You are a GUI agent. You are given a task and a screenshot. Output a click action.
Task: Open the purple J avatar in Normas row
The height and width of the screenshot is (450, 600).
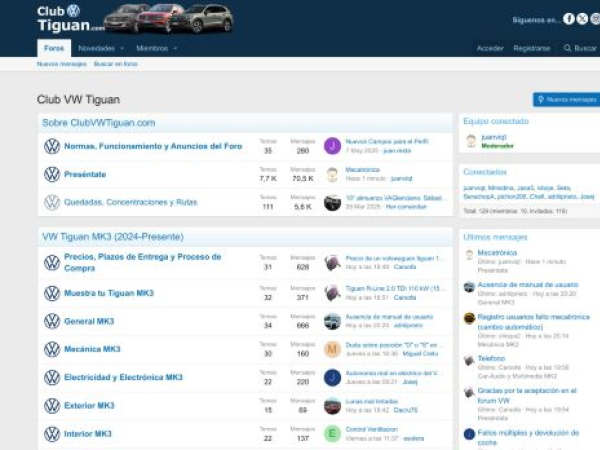tap(332, 146)
